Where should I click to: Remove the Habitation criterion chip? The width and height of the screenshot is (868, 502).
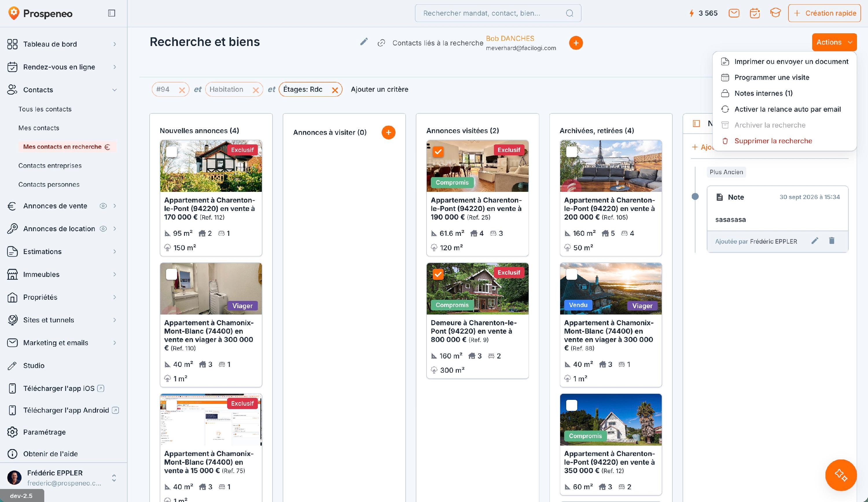pyautogui.click(x=255, y=90)
